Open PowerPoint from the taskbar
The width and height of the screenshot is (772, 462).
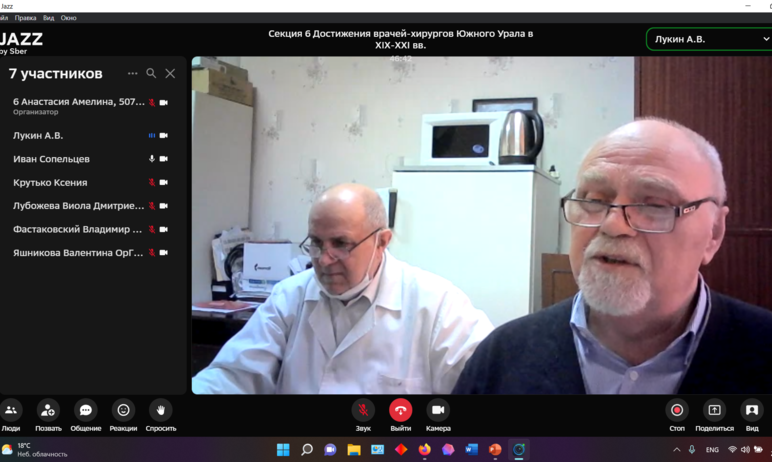click(495, 449)
